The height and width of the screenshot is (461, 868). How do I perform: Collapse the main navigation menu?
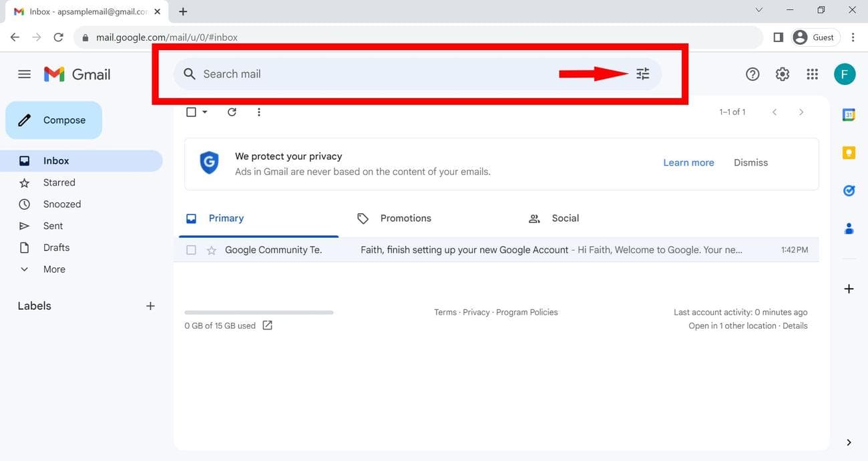[x=24, y=73]
